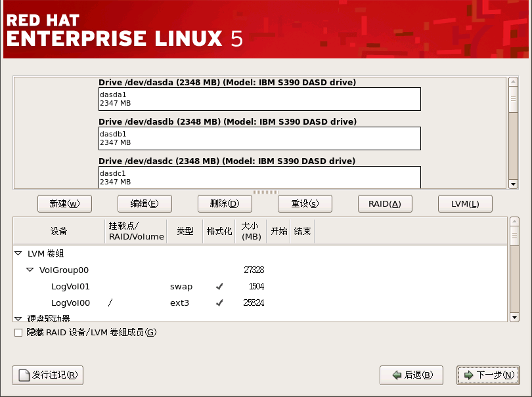532x397 pixels.
Task: Sort by the 设备 column header
Action: 59,231
